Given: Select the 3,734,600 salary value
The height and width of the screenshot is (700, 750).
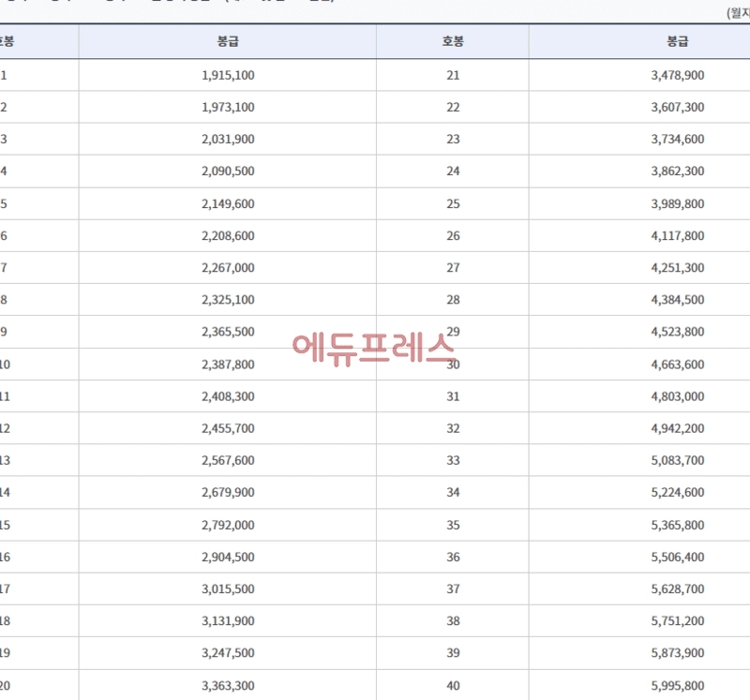Looking at the screenshot, I should 677,139.
